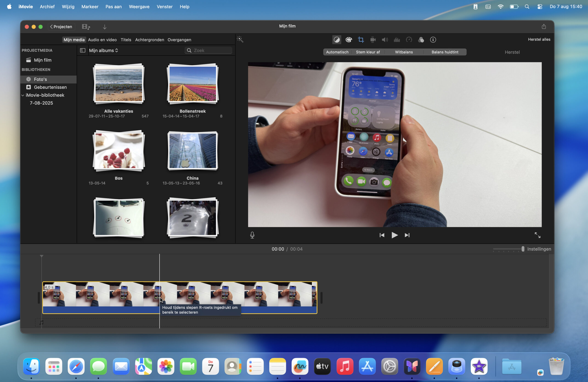This screenshot has width=588, height=382.
Task: Show clip information via the info icon
Action: pyautogui.click(x=433, y=40)
